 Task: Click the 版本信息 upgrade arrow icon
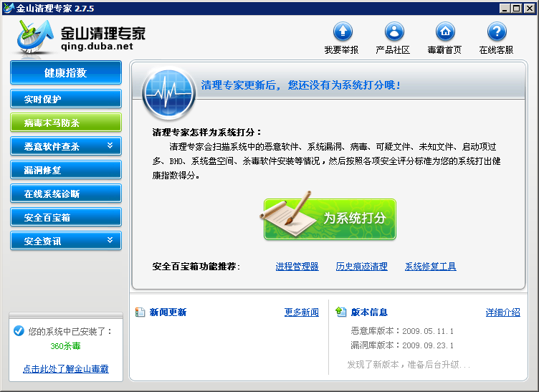[340, 312]
